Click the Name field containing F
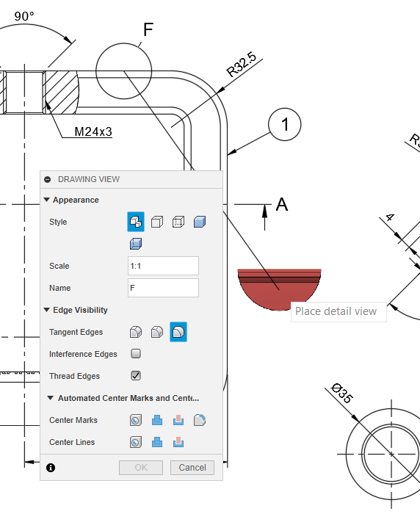 pyautogui.click(x=163, y=288)
